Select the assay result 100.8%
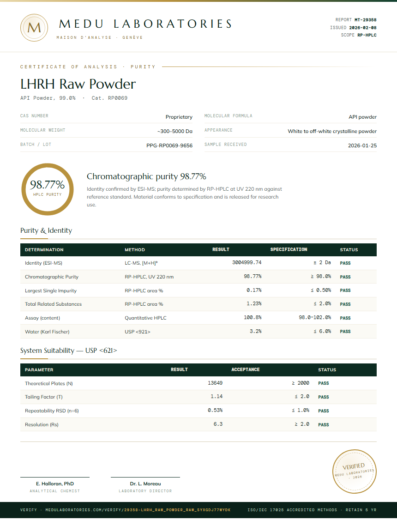This screenshot has height=532, width=397. coord(253,318)
